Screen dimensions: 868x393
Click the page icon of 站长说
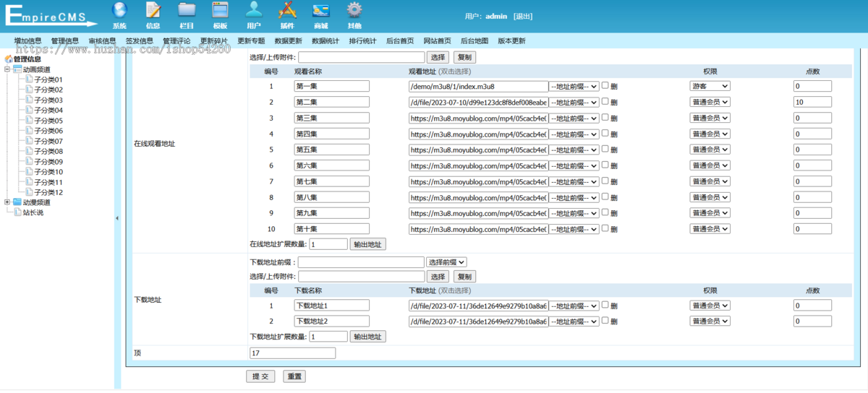pos(17,212)
